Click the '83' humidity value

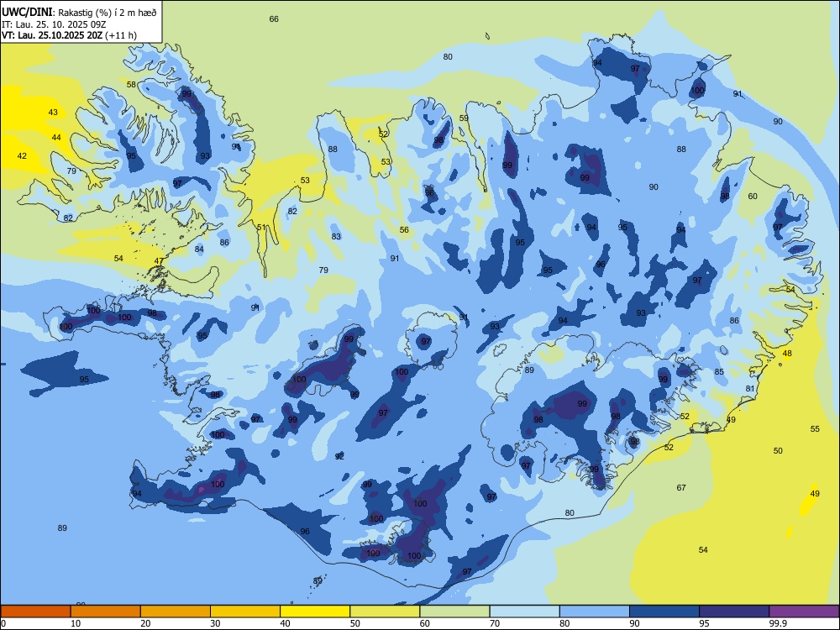pyautogui.click(x=336, y=236)
